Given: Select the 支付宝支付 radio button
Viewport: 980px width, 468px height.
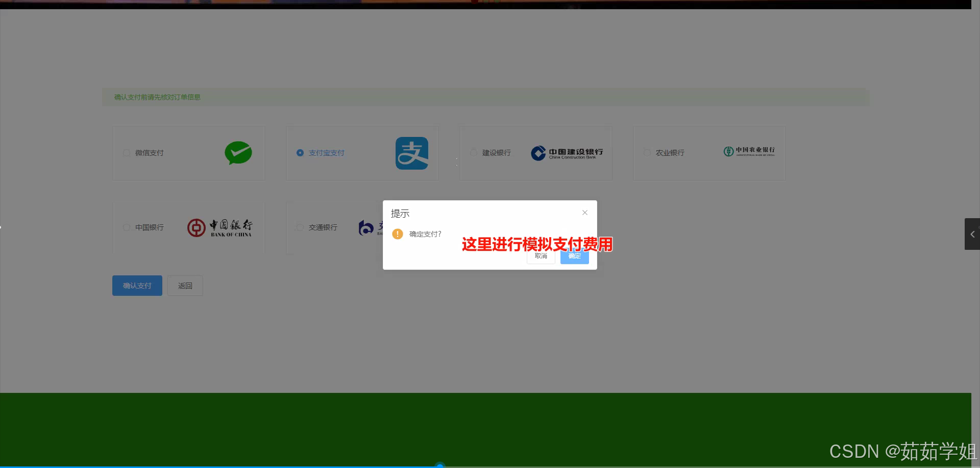Looking at the screenshot, I should 300,153.
